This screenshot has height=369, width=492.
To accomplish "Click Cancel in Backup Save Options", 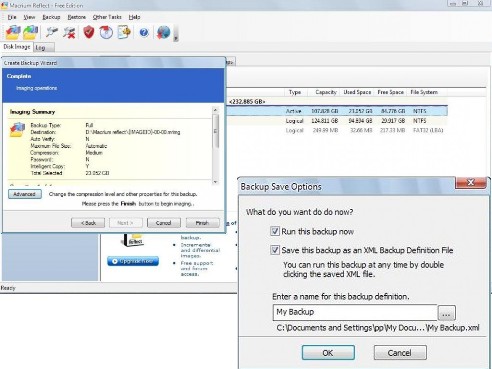I will 400,353.
